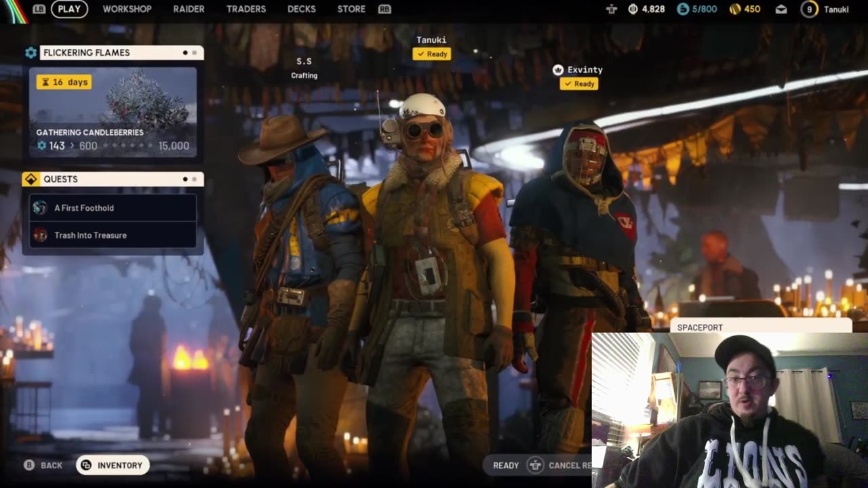Open the DECKS tab
The image size is (868, 488).
pyautogui.click(x=302, y=9)
